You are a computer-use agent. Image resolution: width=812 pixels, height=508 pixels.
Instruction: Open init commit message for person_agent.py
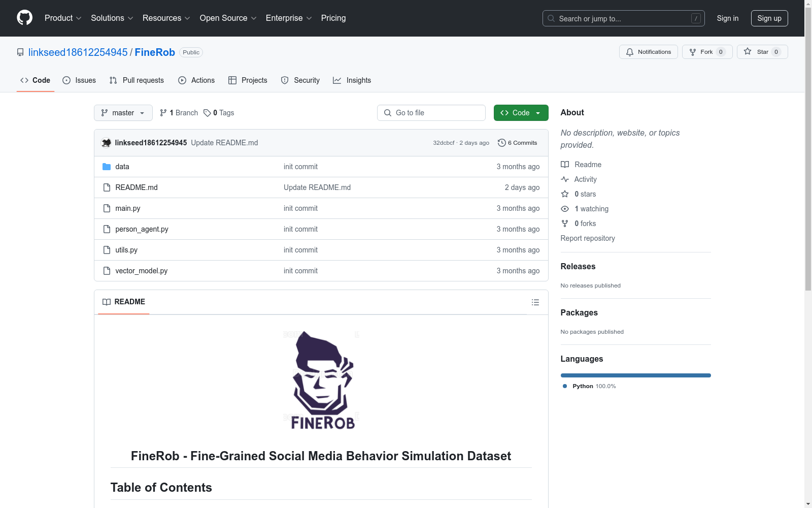tap(300, 229)
